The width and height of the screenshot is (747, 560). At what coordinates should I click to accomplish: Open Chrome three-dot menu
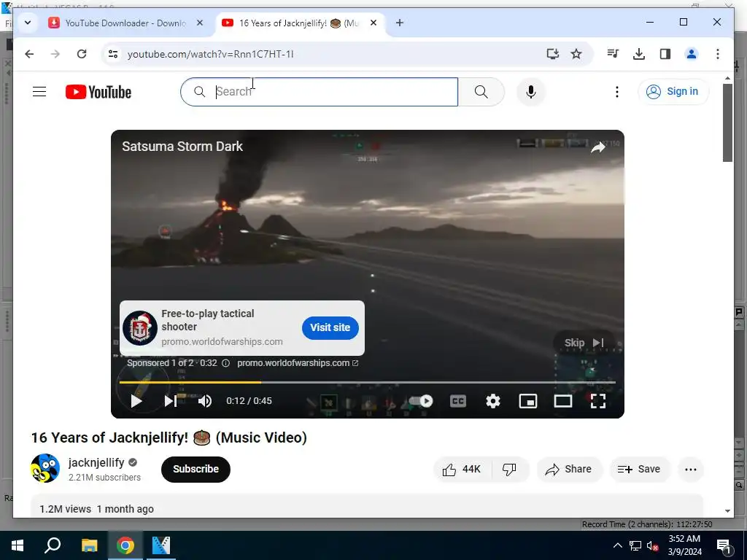click(x=718, y=54)
